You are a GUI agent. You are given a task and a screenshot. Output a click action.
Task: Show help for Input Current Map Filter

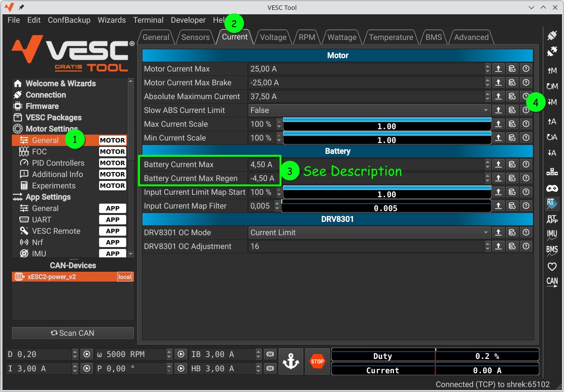coord(526,206)
